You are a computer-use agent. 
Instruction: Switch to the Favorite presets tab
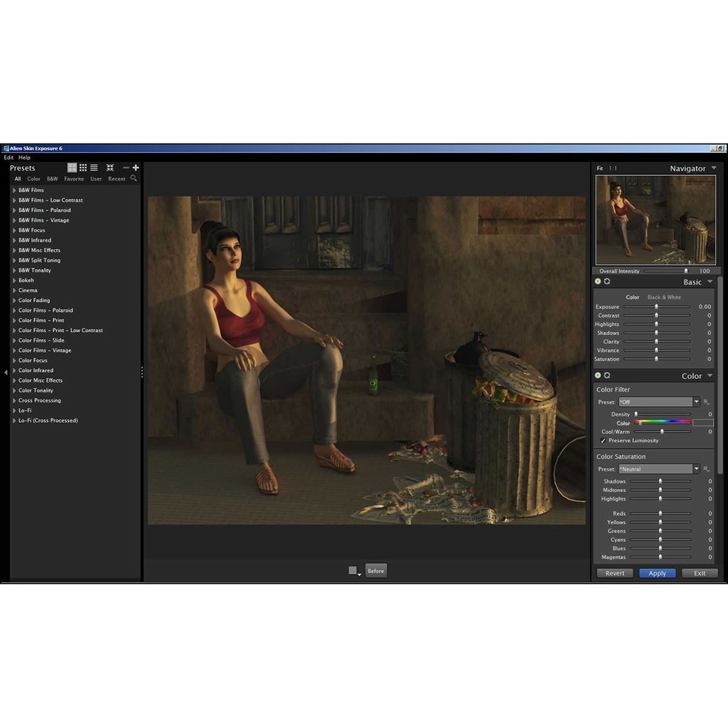(x=74, y=179)
